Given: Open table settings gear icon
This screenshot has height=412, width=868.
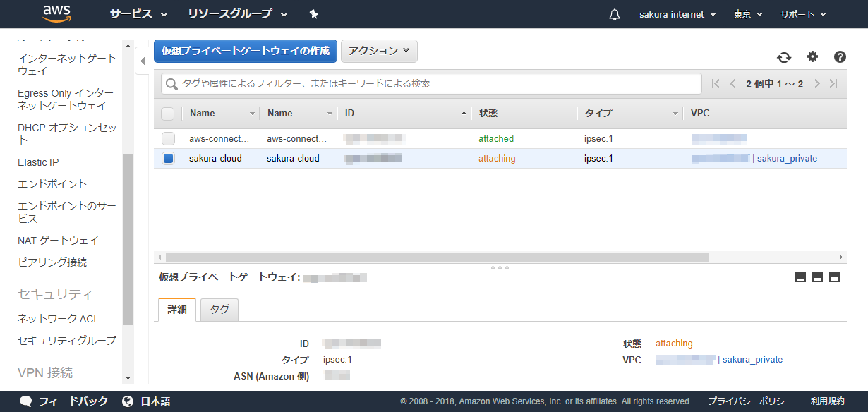Looking at the screenshot, I should pos(812,57).
